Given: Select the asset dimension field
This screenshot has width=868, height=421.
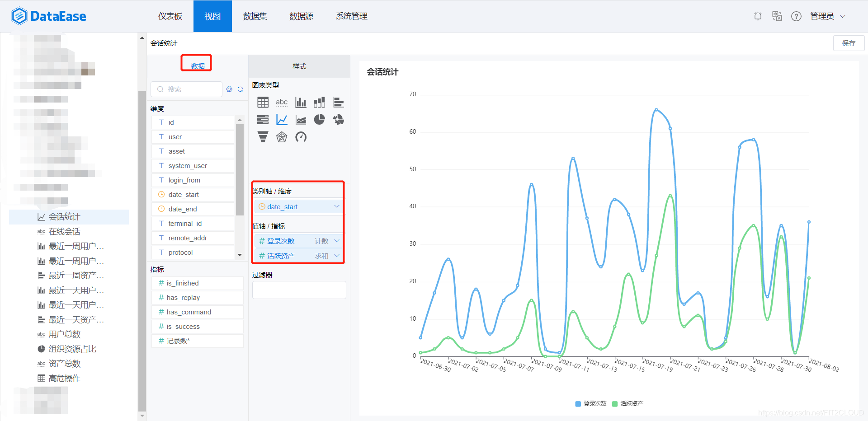Looking at the screenshot, I should click(193, 151).
